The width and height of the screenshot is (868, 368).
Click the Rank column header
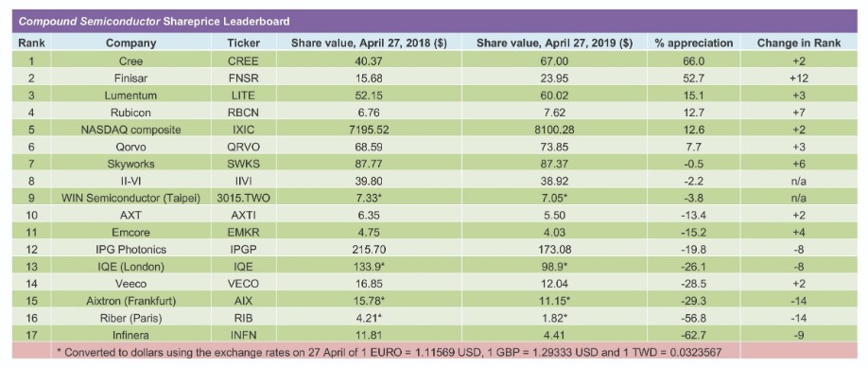click(31, 43)
